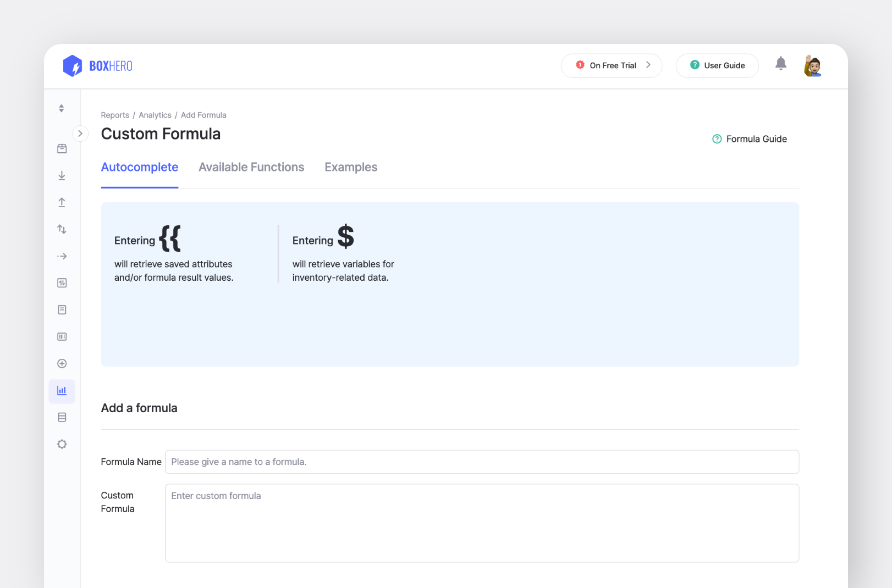Click the Custom Formula text area
The height and width of the screenshot is (588, 892).
[482, 523]
